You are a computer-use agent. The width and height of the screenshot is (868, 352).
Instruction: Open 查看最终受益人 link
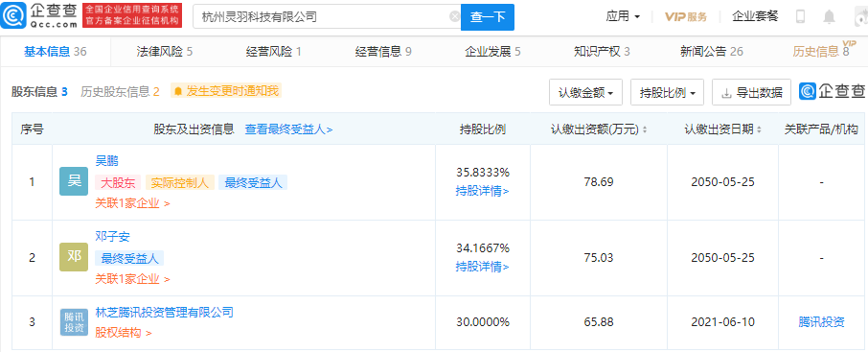tap(289, 129)
